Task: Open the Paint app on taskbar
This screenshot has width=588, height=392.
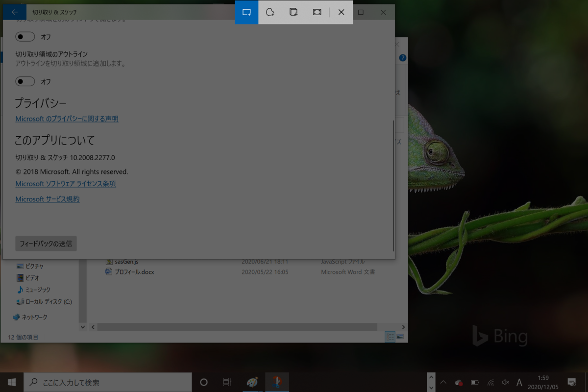Action: (x=252, y=382)
